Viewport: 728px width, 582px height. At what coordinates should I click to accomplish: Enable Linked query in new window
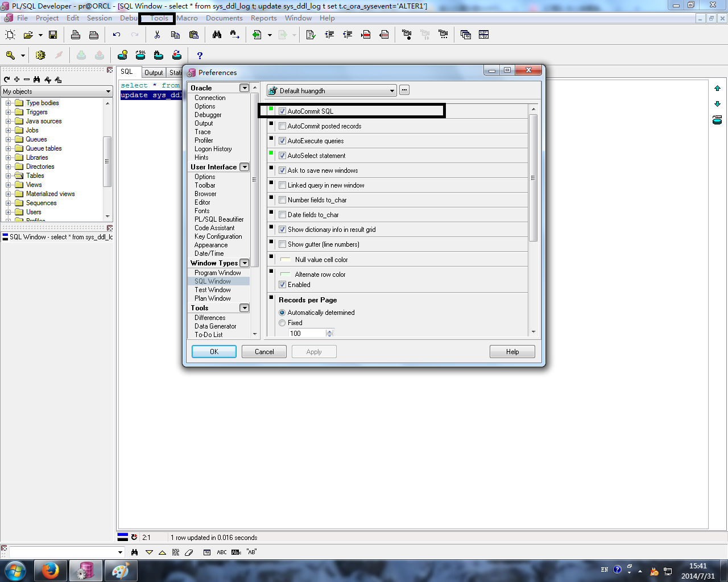(x=282, y=185)
